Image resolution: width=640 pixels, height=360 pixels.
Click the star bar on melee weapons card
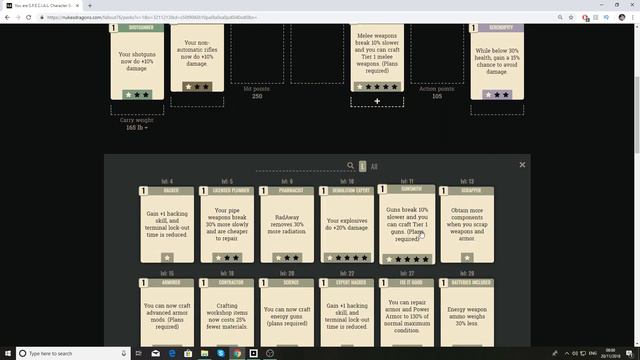tap(377, 87)
